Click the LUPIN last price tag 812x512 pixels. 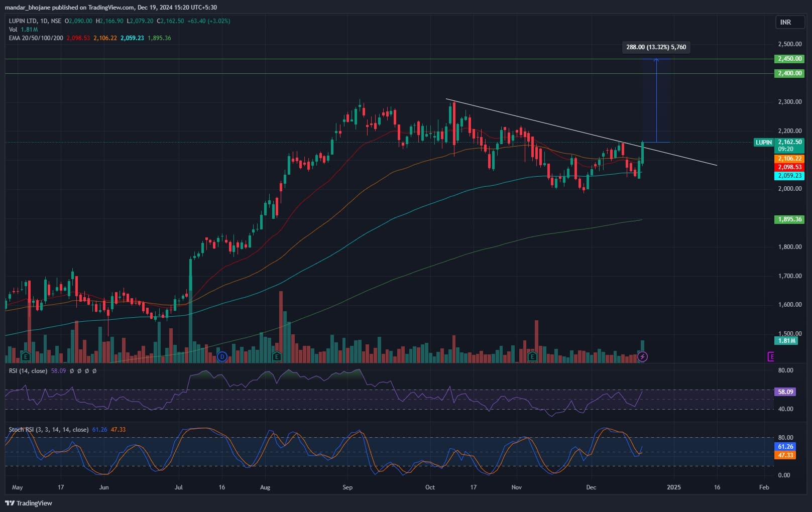[x=764, y=143]
